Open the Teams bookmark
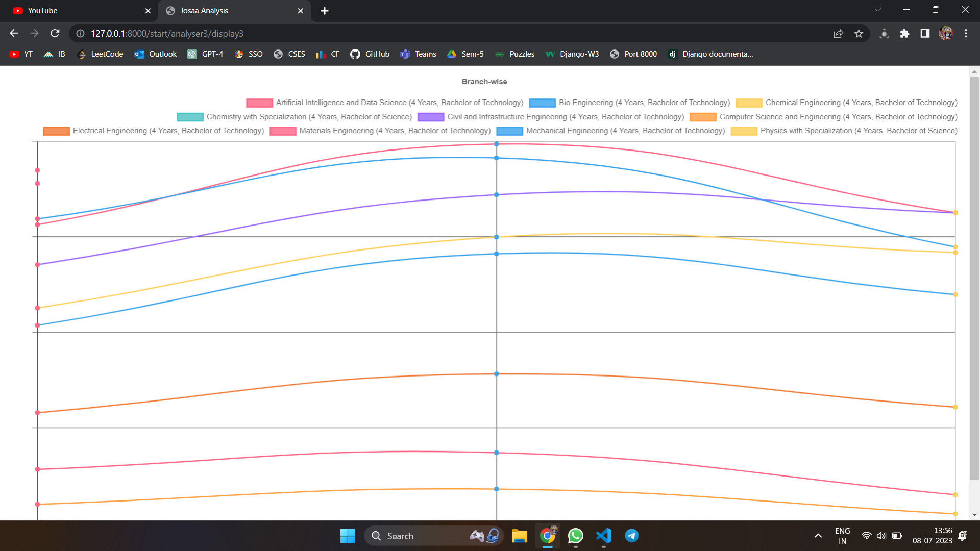Image resolution: width=980 pixels, height=551 pixels. pyautogui.click(x=418, y=54)
